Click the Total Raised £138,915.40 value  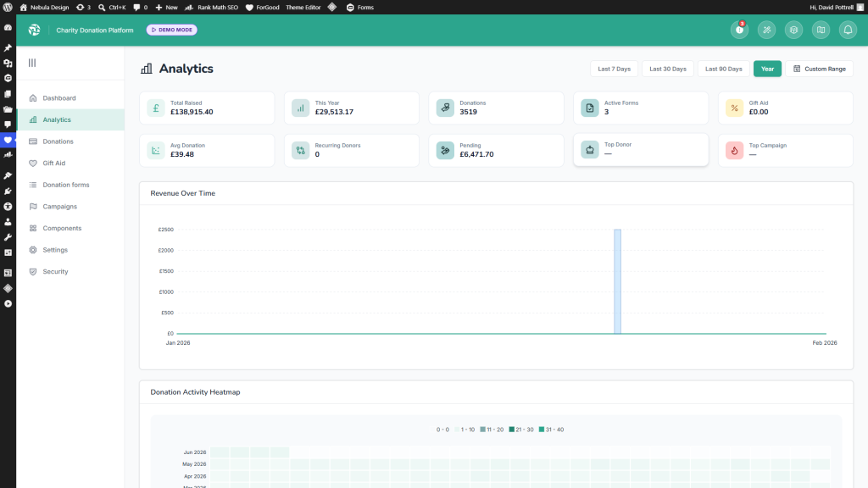click(x=192, y=112)
